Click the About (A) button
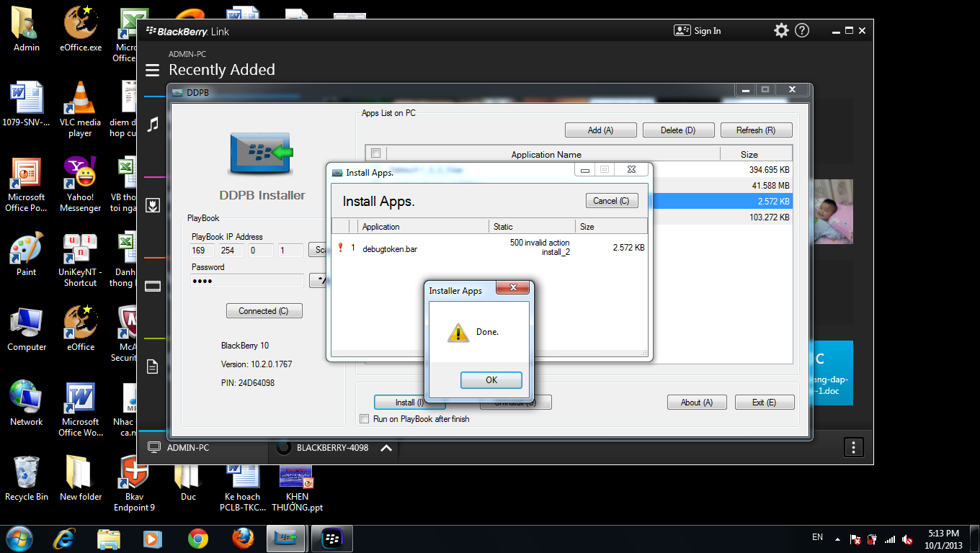This screenshot has width=980, height=553. [x=697, y=403]
